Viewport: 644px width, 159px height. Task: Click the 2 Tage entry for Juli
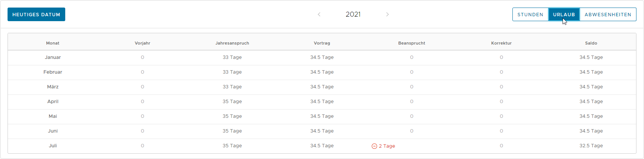tap(387, 146)
